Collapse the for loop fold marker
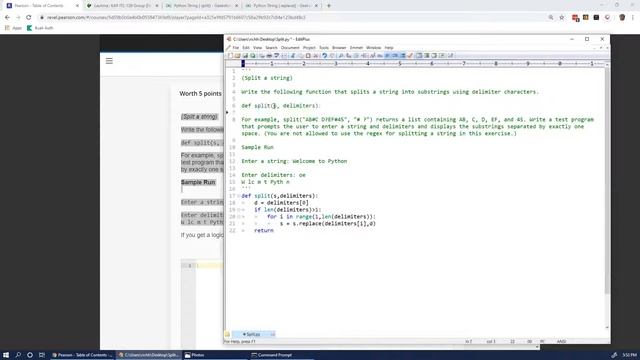 pyautogui.click(x=239, y=217)
